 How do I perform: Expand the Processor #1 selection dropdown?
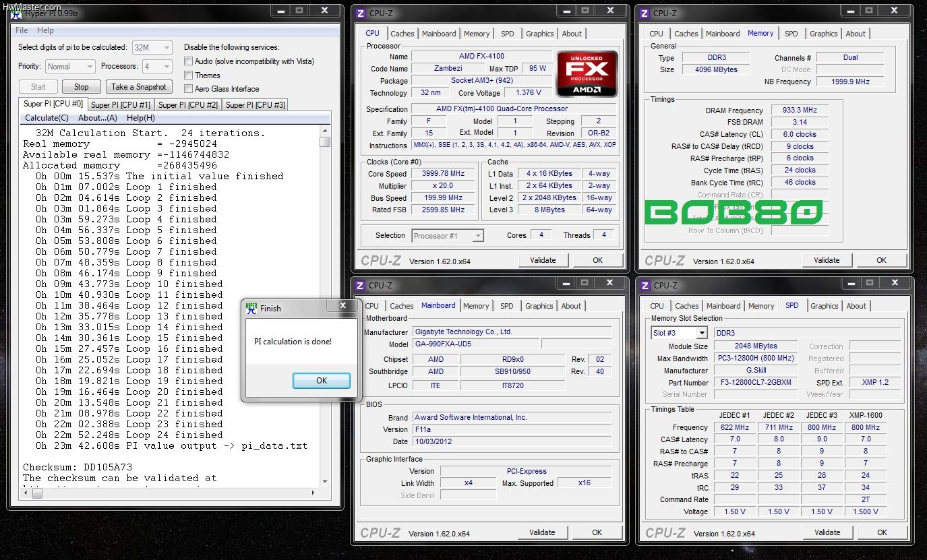(x=448, y=235)
